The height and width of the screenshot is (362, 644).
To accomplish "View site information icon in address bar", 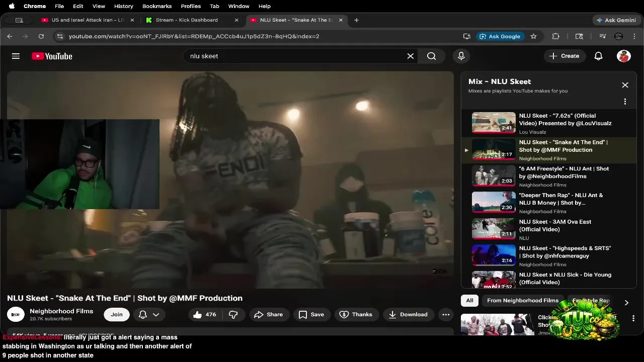I will pyautogui.click(x=60, y=36).
